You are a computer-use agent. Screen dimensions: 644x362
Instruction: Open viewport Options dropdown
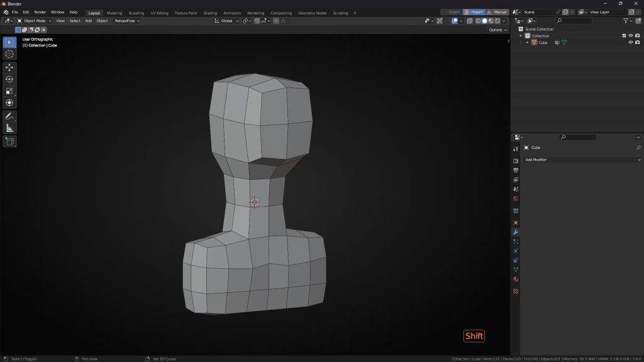[498, 30]
